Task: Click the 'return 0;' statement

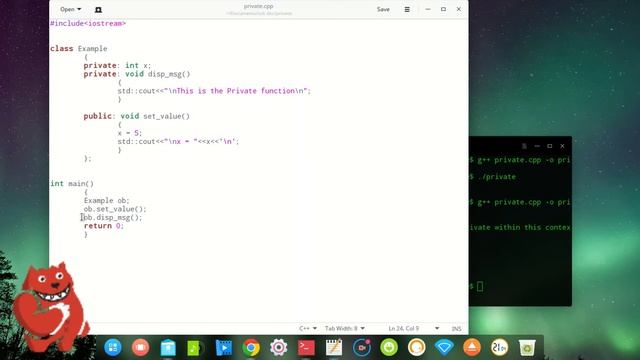Action: click(104, 226)
